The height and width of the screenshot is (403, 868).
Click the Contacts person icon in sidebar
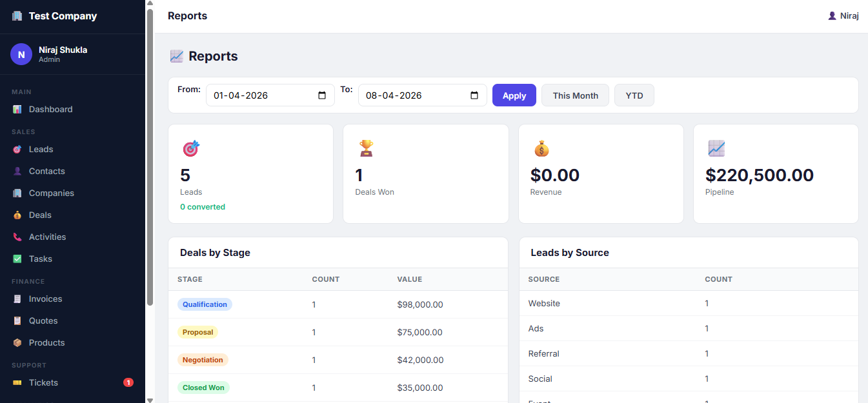click(17, 172)
